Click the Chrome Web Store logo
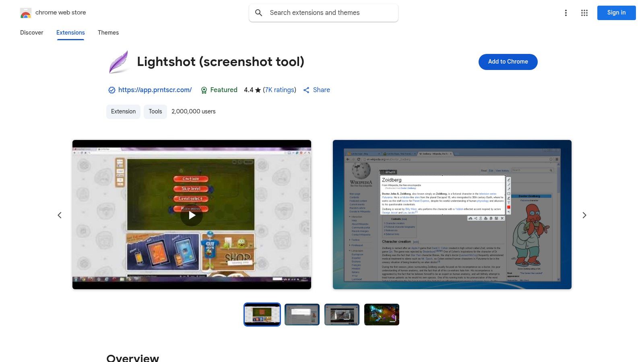This screenshot has height=362, width=644. (26, 12)
